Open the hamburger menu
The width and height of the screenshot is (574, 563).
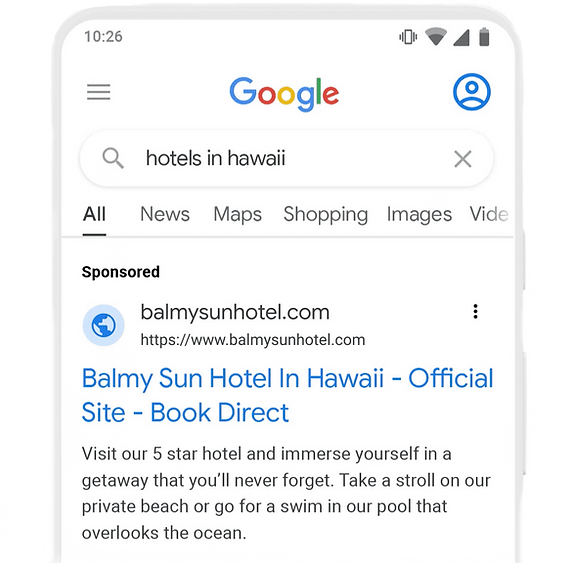pos(98,92)
